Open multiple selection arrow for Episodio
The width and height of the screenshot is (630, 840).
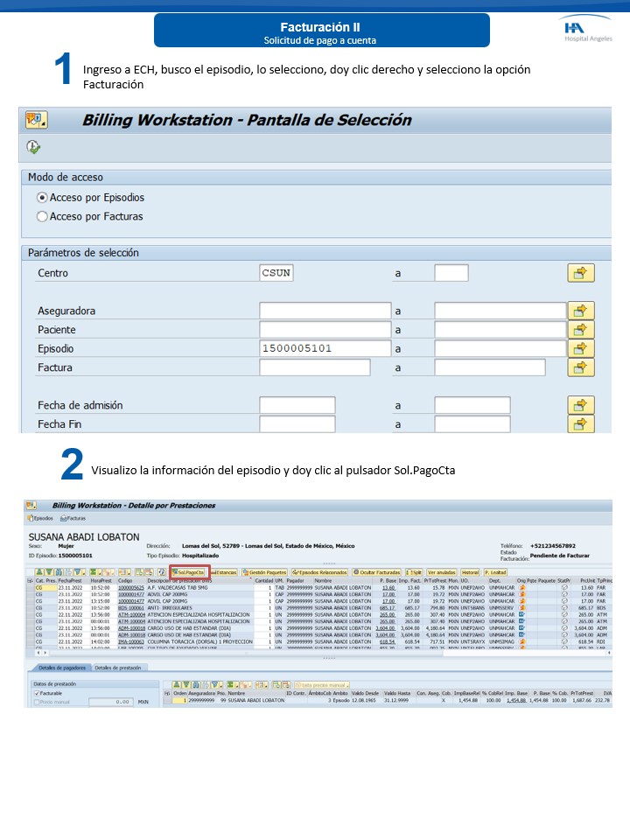click(580, 348)
